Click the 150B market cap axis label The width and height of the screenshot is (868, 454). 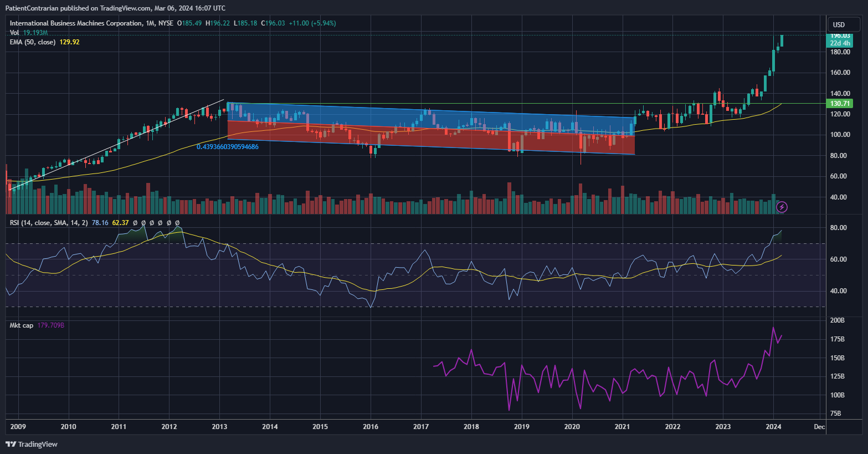tap(837, 358)
